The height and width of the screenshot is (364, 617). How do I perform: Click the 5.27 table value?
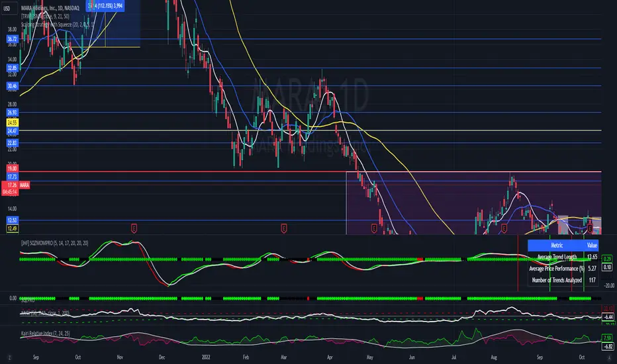(x=592, y=269)
